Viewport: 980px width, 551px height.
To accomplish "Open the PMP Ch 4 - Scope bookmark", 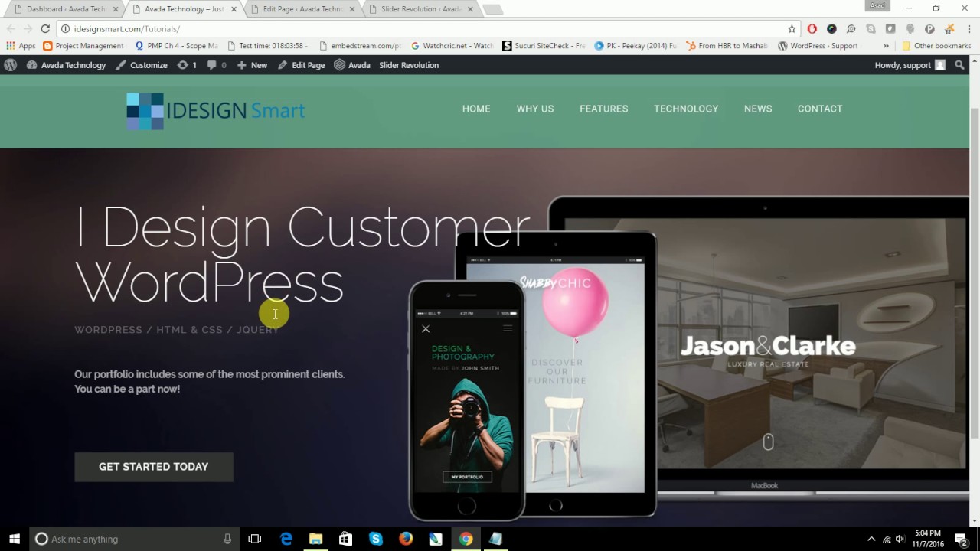I will point(176,46).
